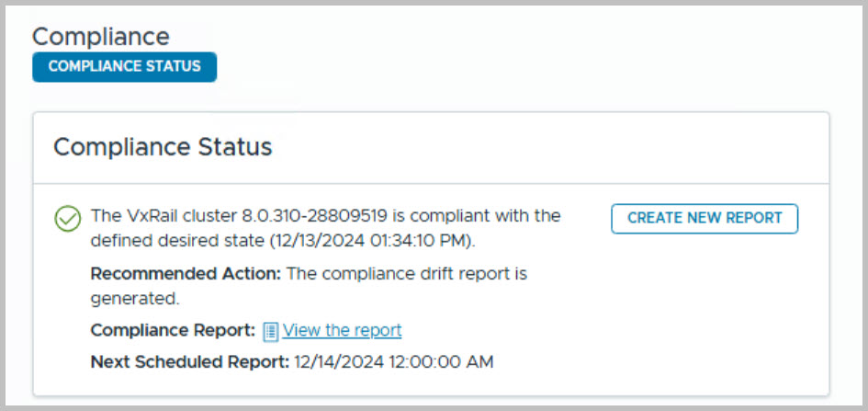Click the VxRail cluster text

pos(163,217)
